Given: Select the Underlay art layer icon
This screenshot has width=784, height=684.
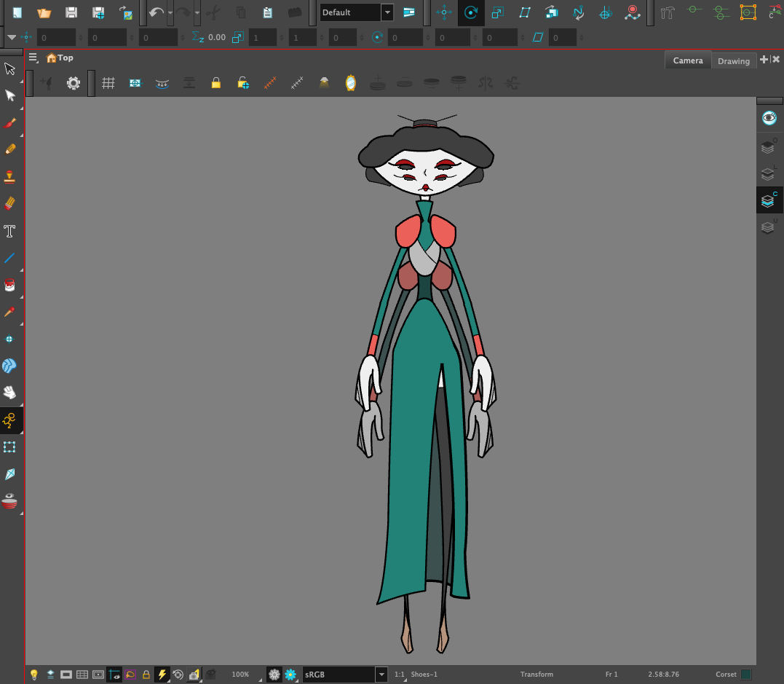Looking at the screenshot, I should [x=769, y=227].
